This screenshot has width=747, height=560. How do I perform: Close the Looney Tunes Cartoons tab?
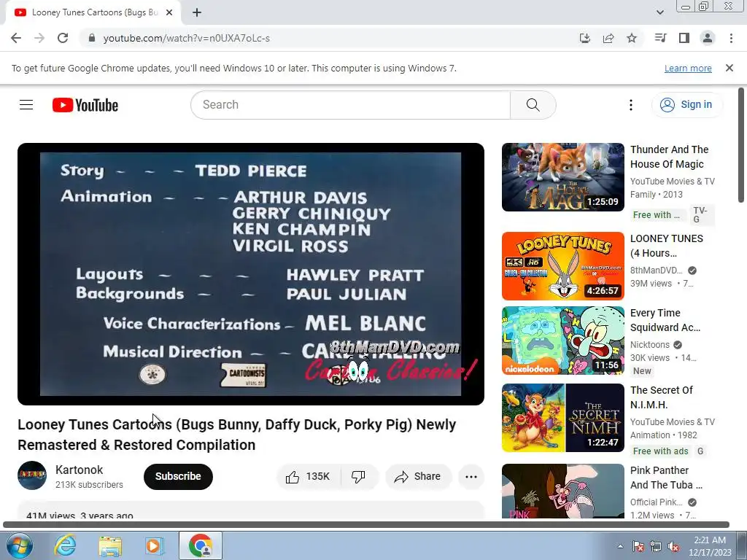[x=169, y=13]
